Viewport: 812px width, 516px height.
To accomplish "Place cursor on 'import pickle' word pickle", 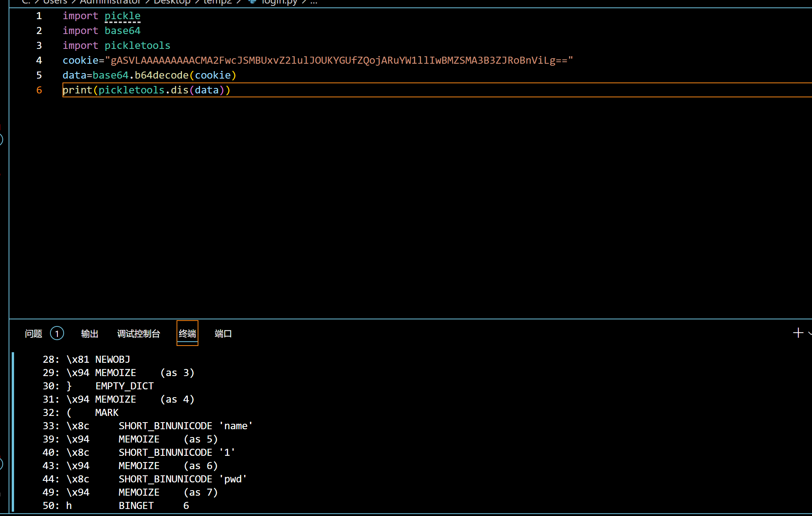I will [x=123, y=16].
